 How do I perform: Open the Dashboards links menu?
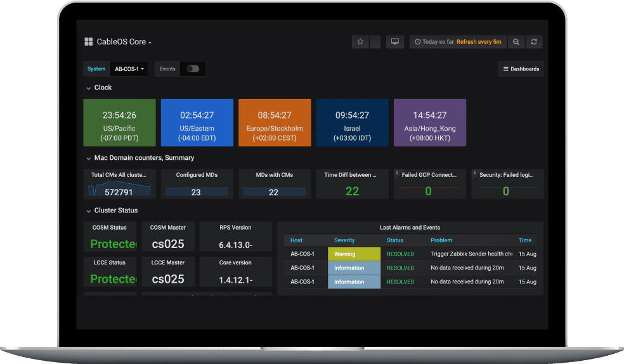[x=521, y=69]
